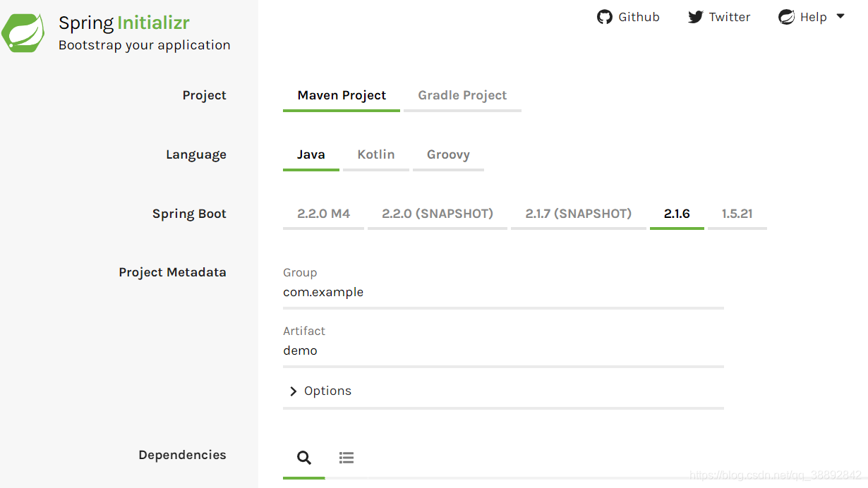Open the Help menu label
Screen dimensions: 868x488
coord(813,17)
